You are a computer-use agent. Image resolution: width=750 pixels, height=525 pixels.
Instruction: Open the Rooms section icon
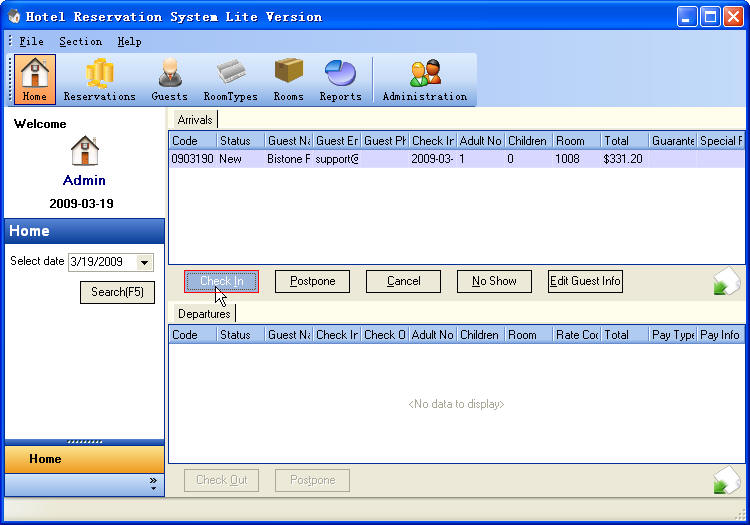[x=288, y=79]
